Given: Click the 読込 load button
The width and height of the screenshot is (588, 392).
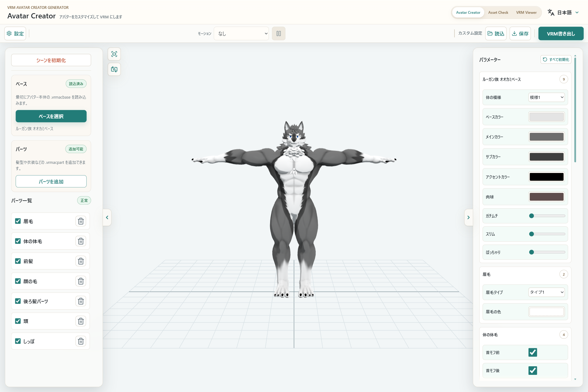Looking at the screenshot, I should tap(496, 33).
